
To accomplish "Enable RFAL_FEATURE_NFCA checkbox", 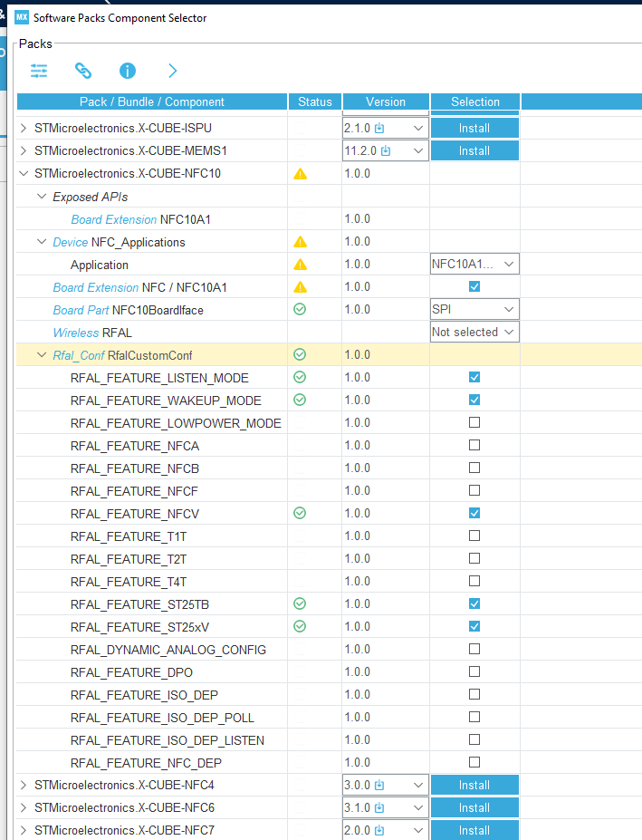I will [474, 445].
